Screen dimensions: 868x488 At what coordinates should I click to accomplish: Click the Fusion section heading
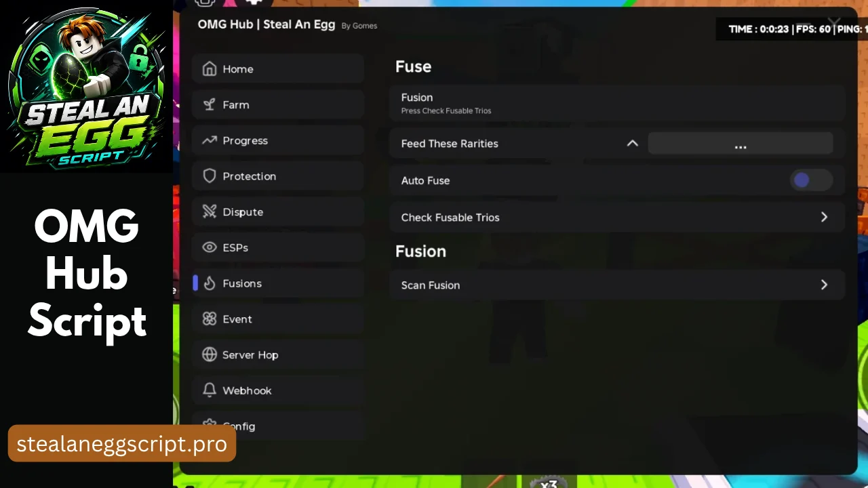420,251
